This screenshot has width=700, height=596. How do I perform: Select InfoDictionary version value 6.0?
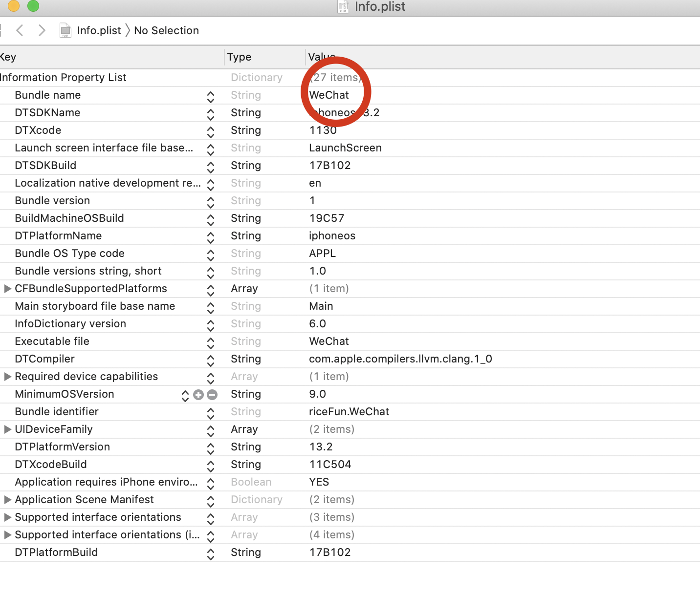click(317, 324)
